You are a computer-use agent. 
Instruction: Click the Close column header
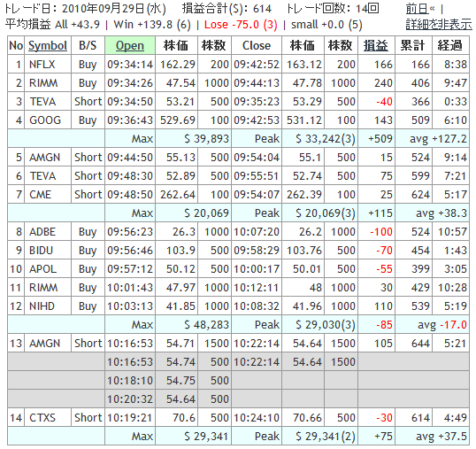click(x=257, y=45)
